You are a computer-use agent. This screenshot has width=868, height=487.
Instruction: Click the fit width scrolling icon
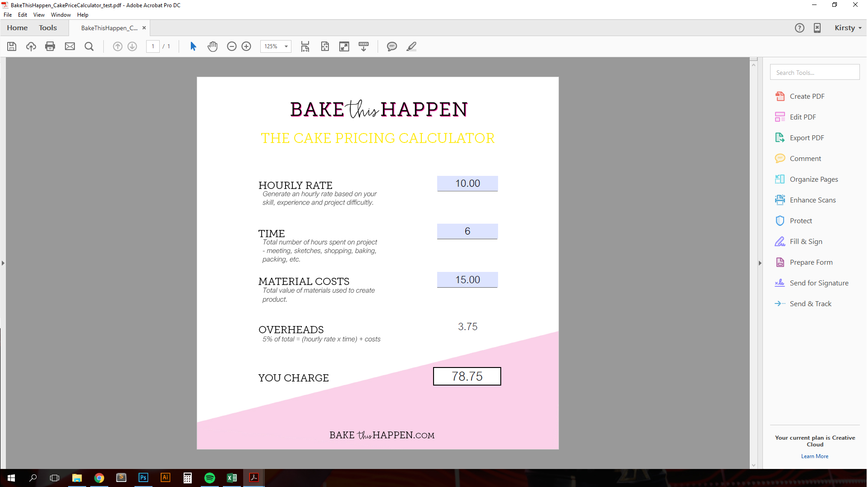305,46
